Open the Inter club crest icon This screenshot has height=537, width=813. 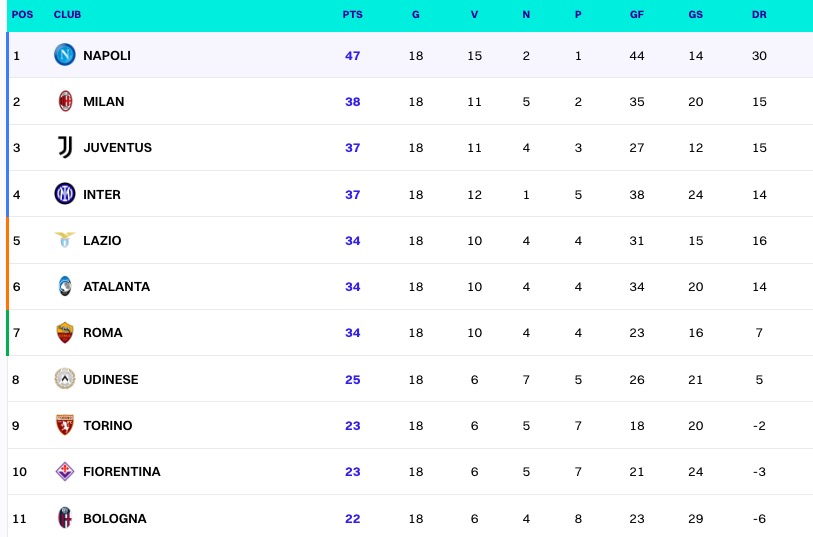[65, 194]
